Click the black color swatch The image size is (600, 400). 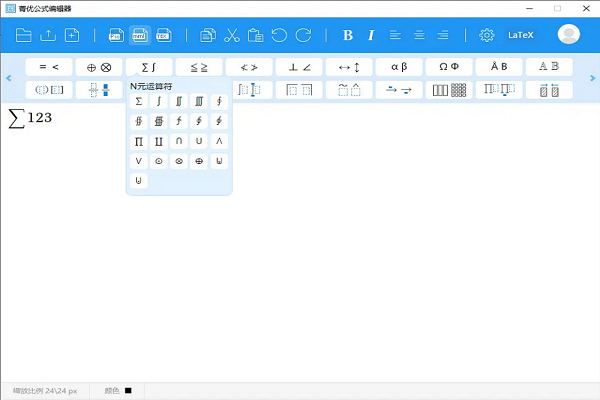click(x=128, y=390)
